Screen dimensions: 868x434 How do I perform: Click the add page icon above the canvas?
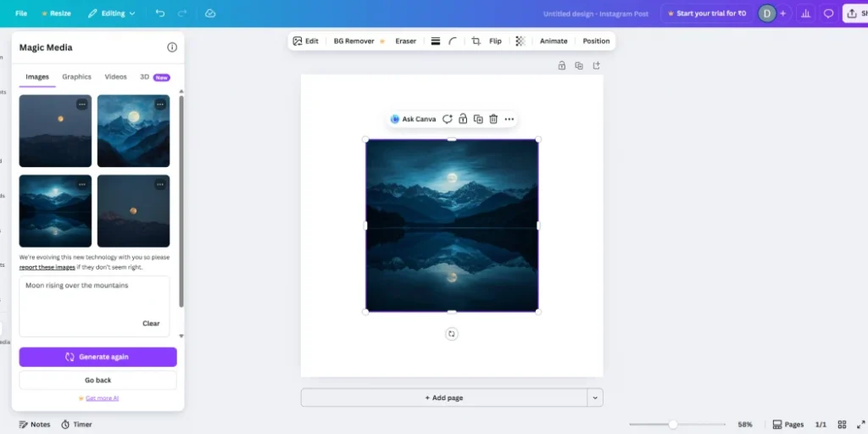(x=596, y=65)
